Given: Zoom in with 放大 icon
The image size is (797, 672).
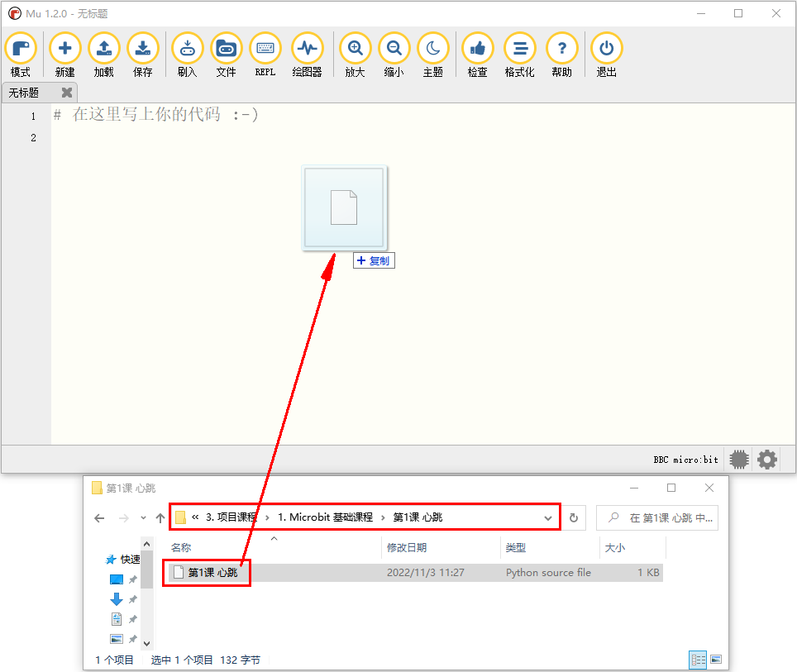Looking at the screenshot, I should click(356, 55).
